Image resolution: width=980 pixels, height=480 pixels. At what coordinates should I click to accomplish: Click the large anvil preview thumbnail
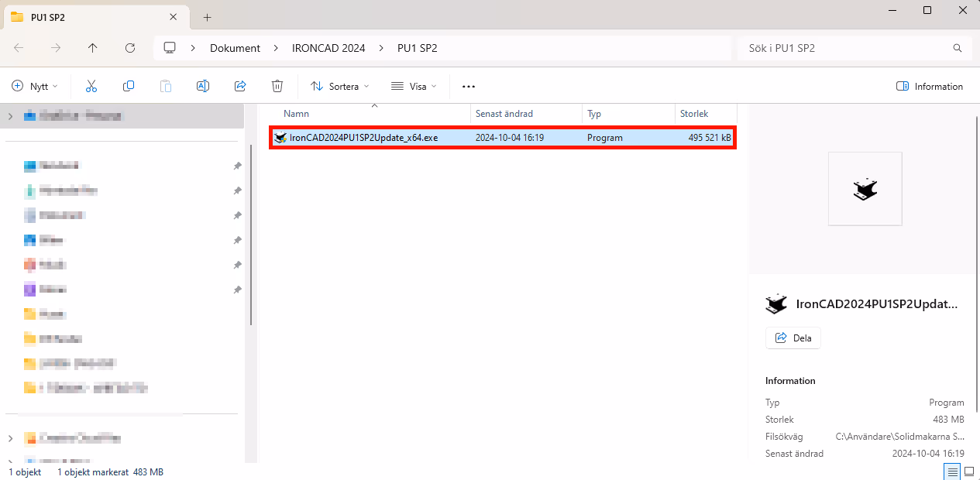[x=865, y=189]
